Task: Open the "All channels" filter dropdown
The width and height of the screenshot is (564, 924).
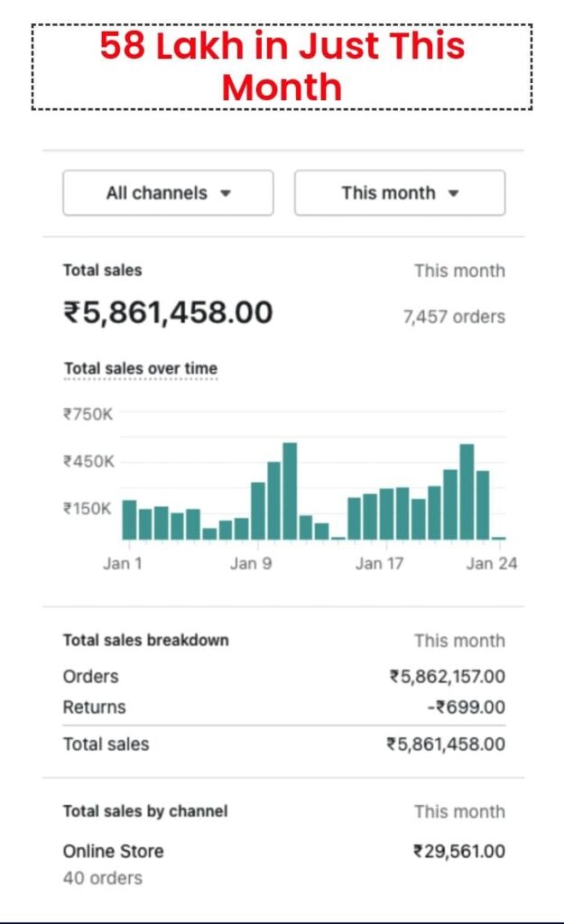Action: (168, 193)
